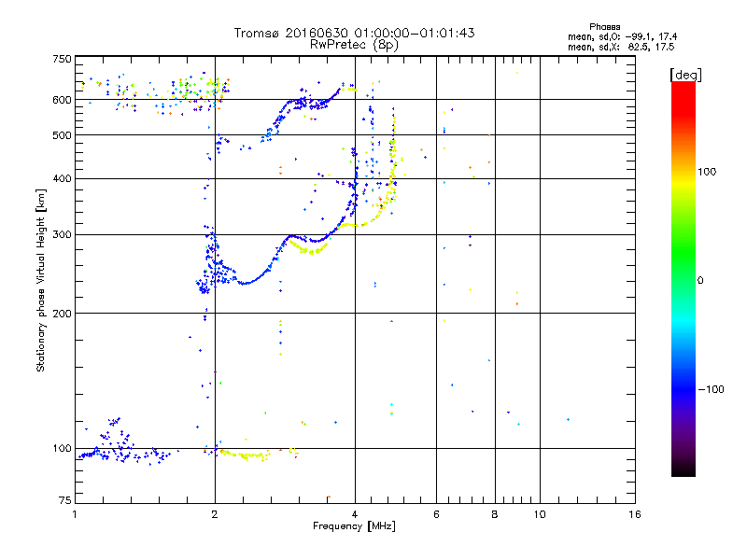Click the '0' colorbar tick label
The image size is (747, 560).
point(700,281)
